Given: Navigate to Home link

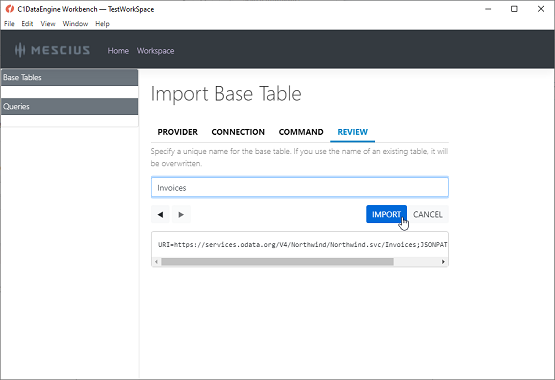Looking at the screenshot, I should click(x=118, y=51).
